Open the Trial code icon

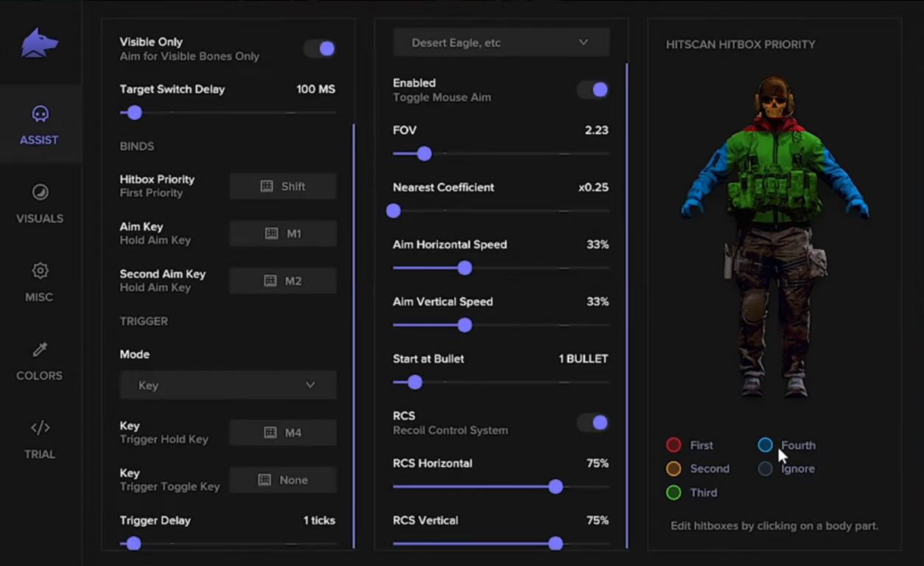(x=40, y=427)
